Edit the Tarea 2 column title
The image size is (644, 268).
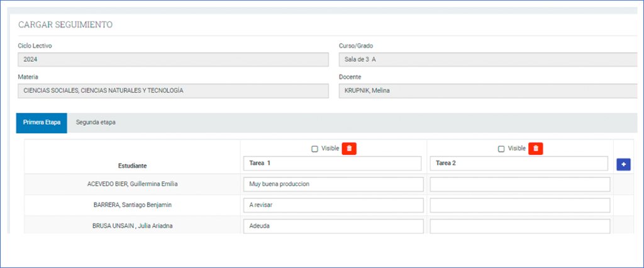(x=519, y=164)
